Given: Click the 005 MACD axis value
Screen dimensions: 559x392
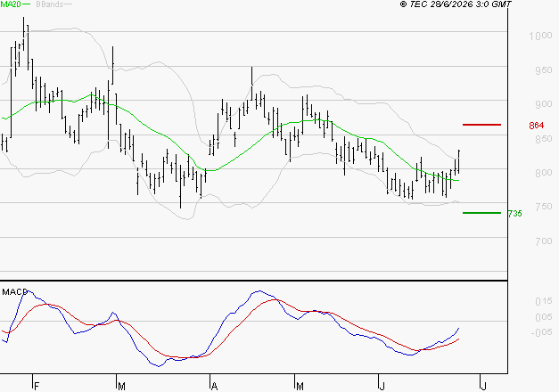Looking at the screenshot, I should [544, 317].
